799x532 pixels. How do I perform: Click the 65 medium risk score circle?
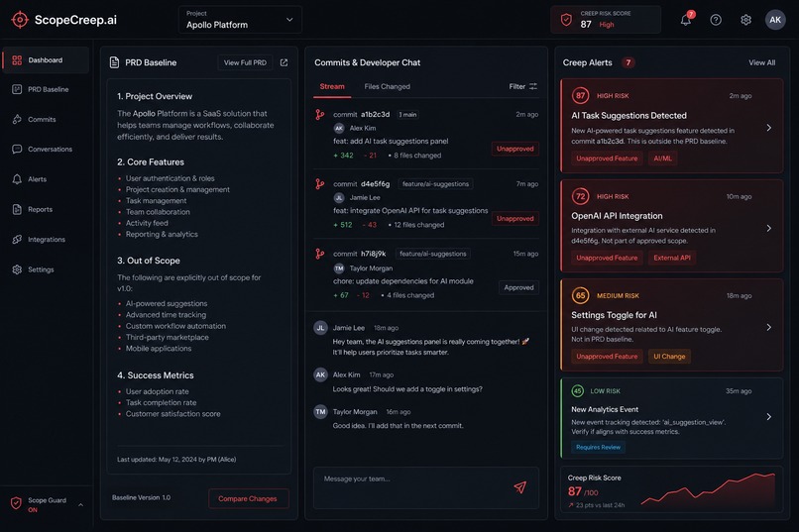580,296
